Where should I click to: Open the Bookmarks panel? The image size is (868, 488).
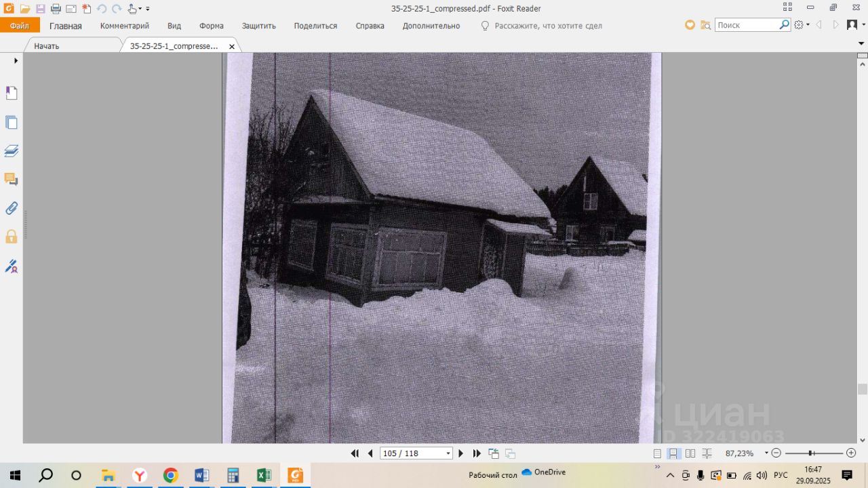point(12,93)
